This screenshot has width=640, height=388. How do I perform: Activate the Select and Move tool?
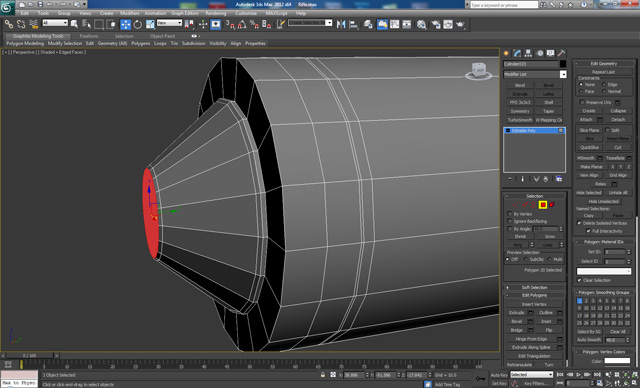point(125,24)
